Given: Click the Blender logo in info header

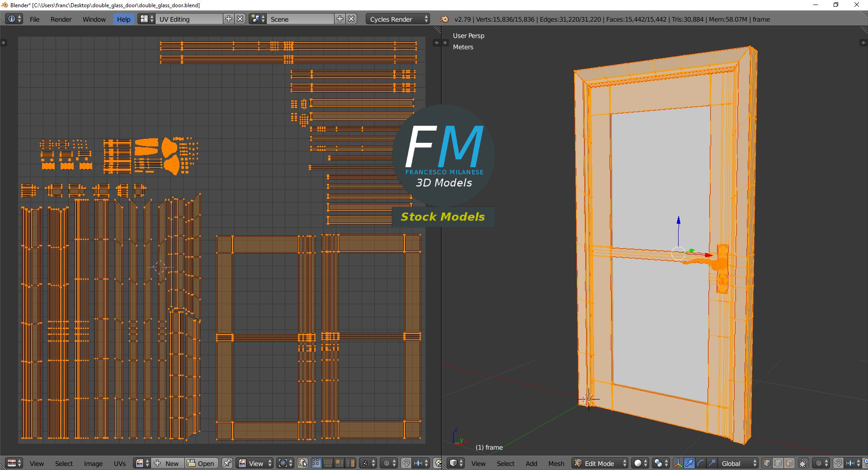Looking at the screenshot, I should point(444,19).
